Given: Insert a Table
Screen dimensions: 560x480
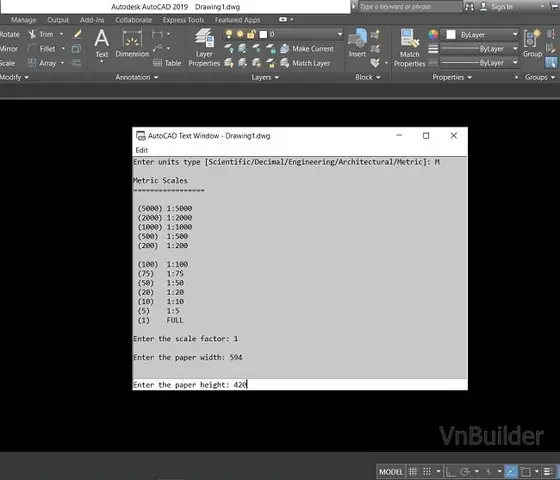Looking at the screenshot, I should (x=167, y=63).
